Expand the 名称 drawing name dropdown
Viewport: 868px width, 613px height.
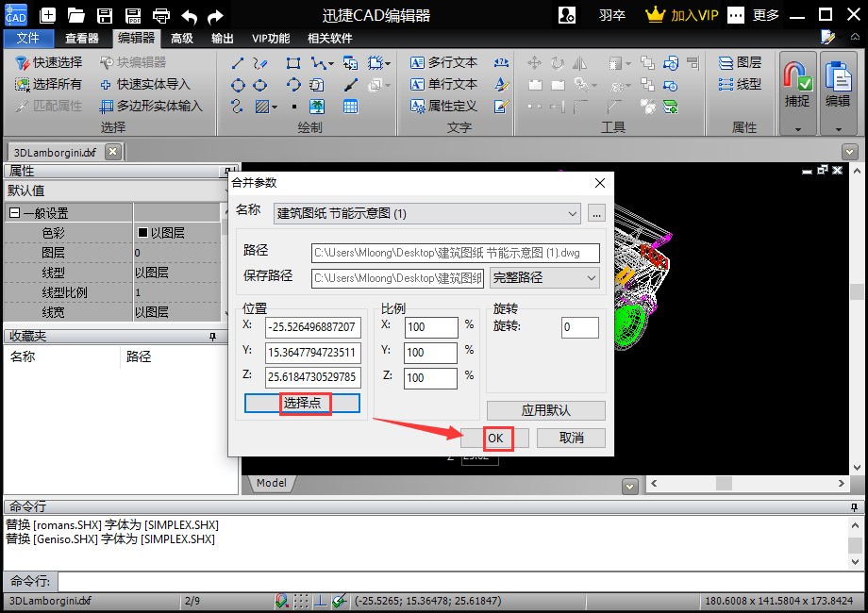pos(573,213)
